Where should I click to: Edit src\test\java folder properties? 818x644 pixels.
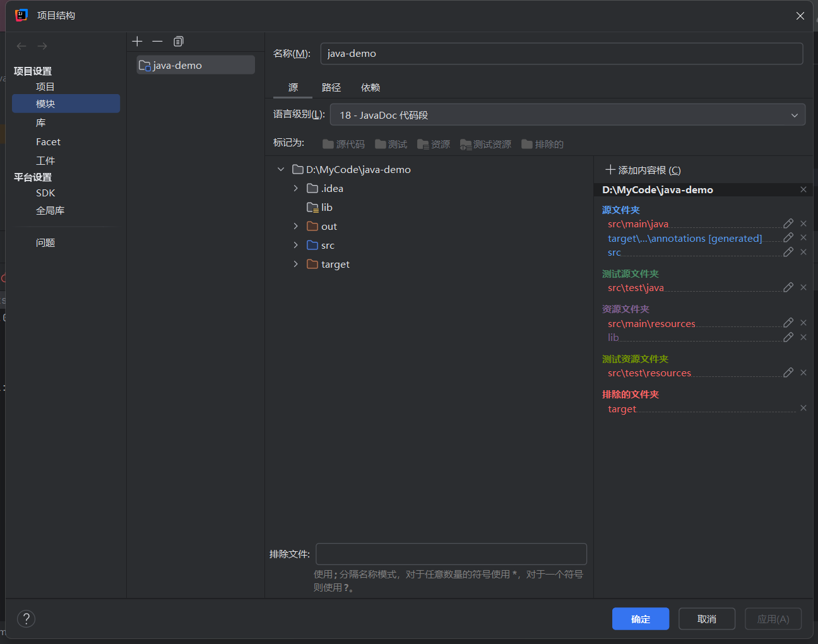788,287
